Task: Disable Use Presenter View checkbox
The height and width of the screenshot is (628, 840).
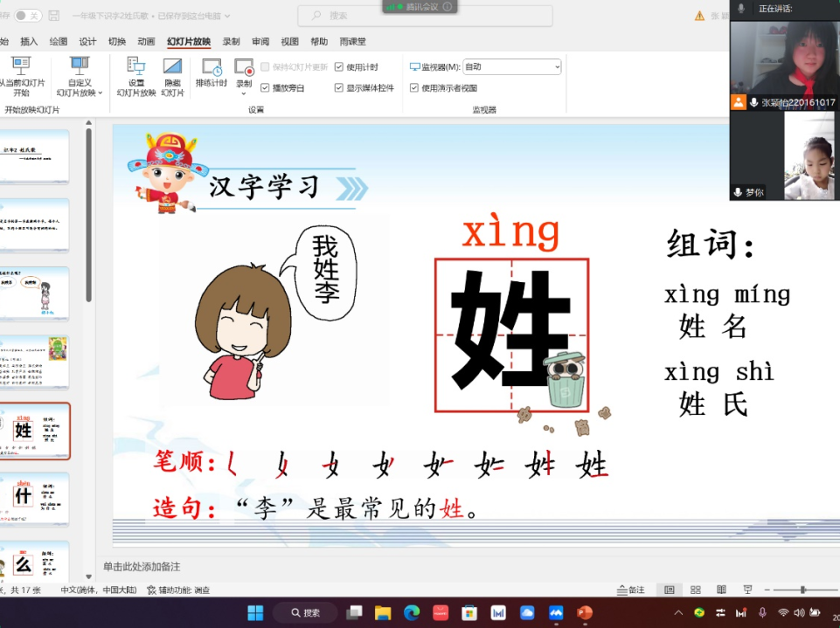Action: pos(414,88)
